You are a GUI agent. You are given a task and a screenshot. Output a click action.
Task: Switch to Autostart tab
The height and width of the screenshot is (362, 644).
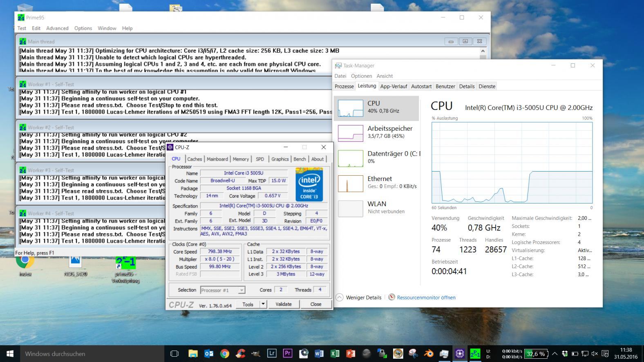[421, 86]
